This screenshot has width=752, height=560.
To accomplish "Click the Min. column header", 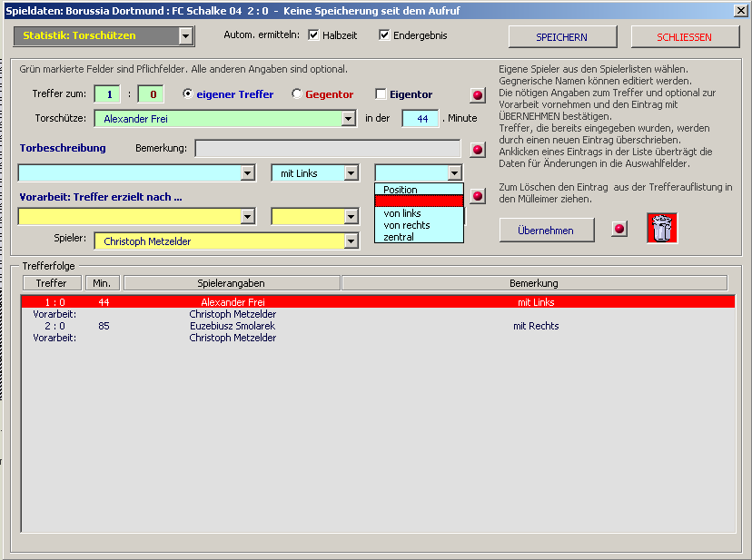I will [x=102, y=283].
